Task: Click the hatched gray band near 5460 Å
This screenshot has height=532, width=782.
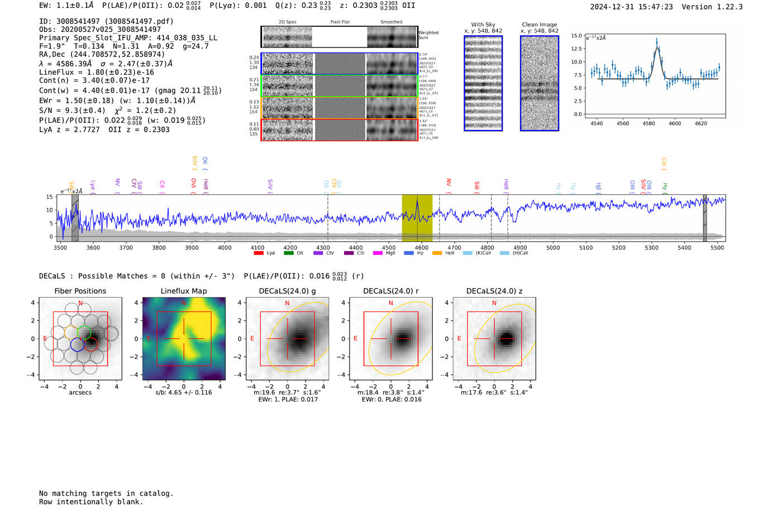Action: coord(705,218)
